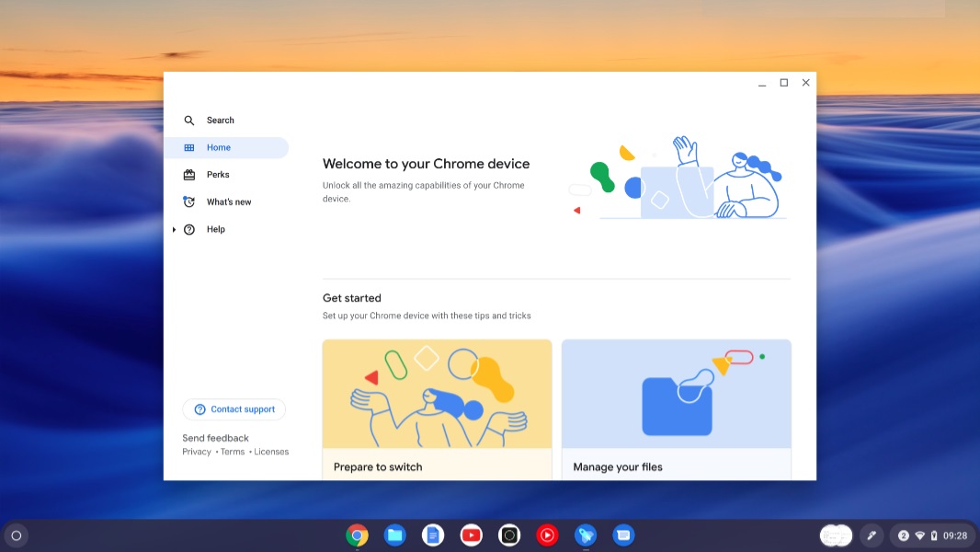This screenshot has height=552, width=980.
Task: Click the Search icon in the sidebar
Action: pos(189,120)
